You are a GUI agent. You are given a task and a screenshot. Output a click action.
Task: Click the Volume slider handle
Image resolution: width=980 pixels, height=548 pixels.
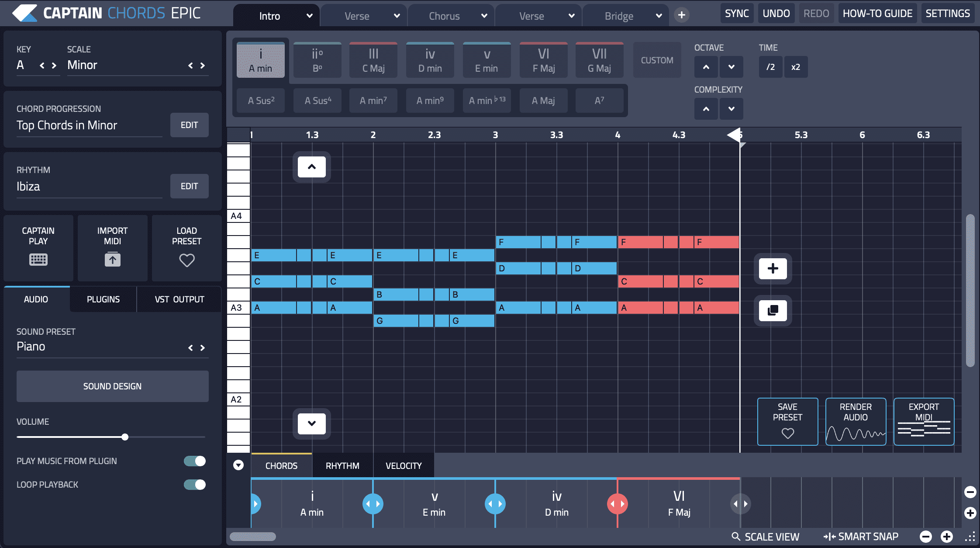[125, 437]
